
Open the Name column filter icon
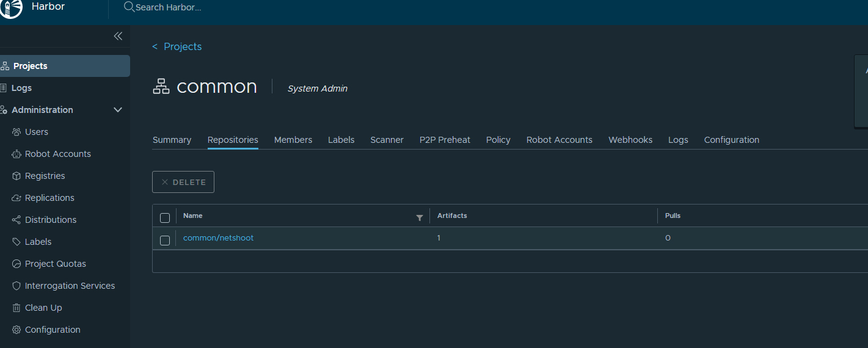pyautogui.click(x=420, y=217)
